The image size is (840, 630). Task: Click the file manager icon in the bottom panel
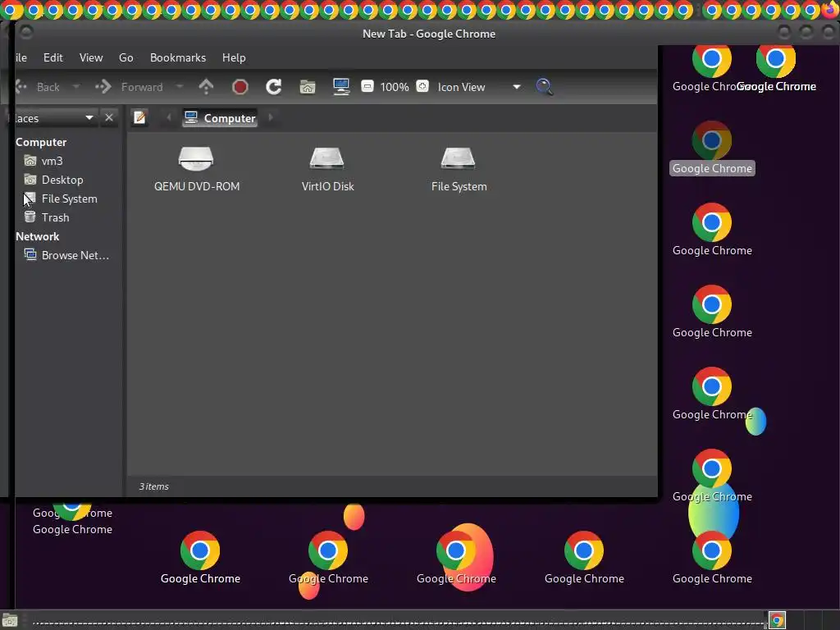click(10, 620)
